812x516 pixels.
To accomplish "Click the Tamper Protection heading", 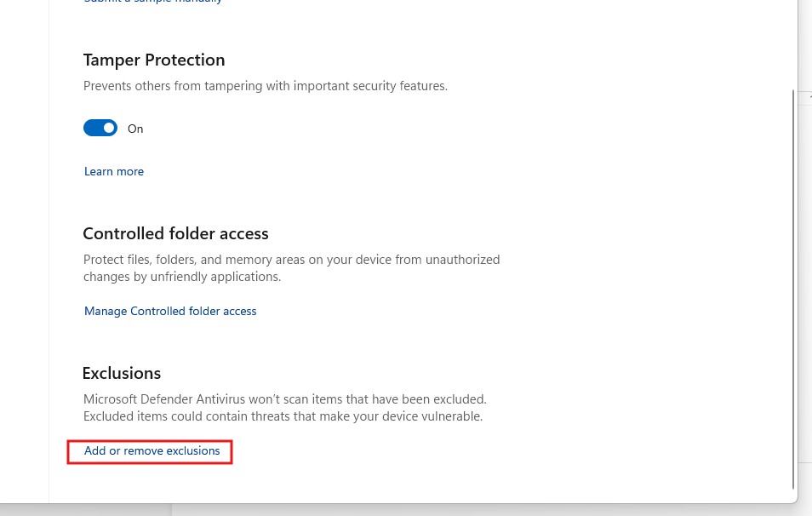I will pyautogui.click(x=154, y=60).
